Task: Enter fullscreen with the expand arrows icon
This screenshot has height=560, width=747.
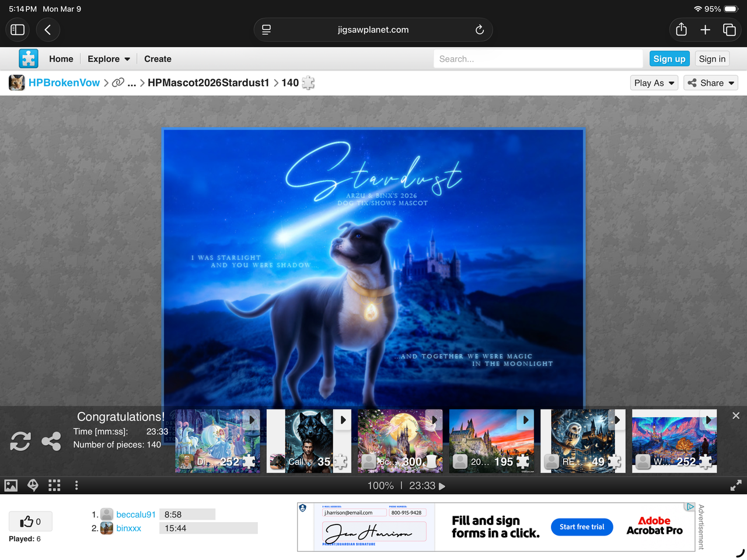Action: tap(736, 485)
